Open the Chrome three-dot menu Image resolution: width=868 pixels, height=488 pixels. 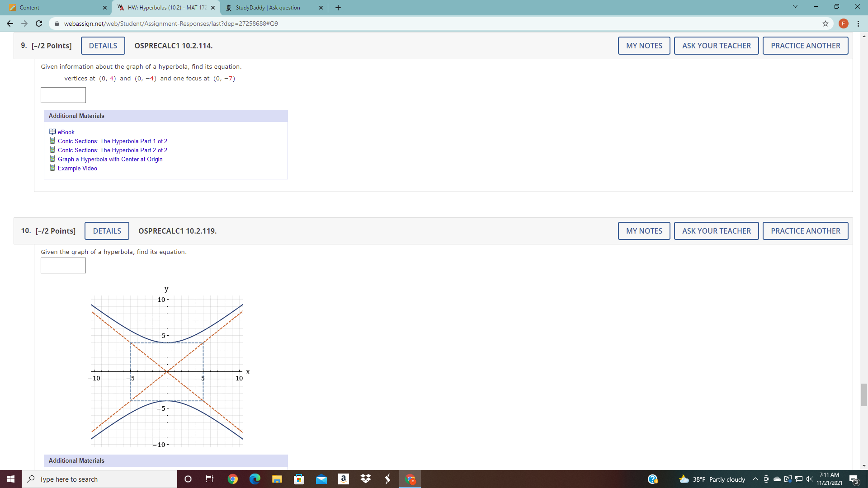tap(858, 23)
